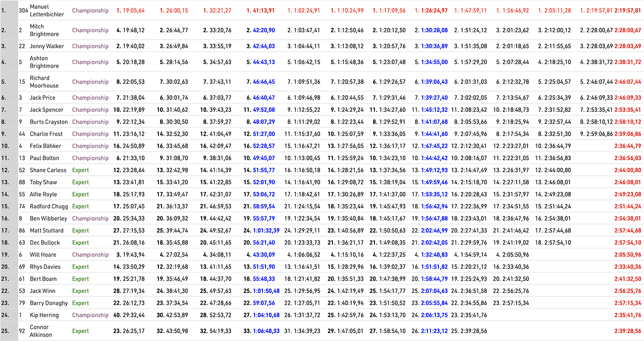
Task: Select Ben Wibberley's name
Action: point(48,218)
